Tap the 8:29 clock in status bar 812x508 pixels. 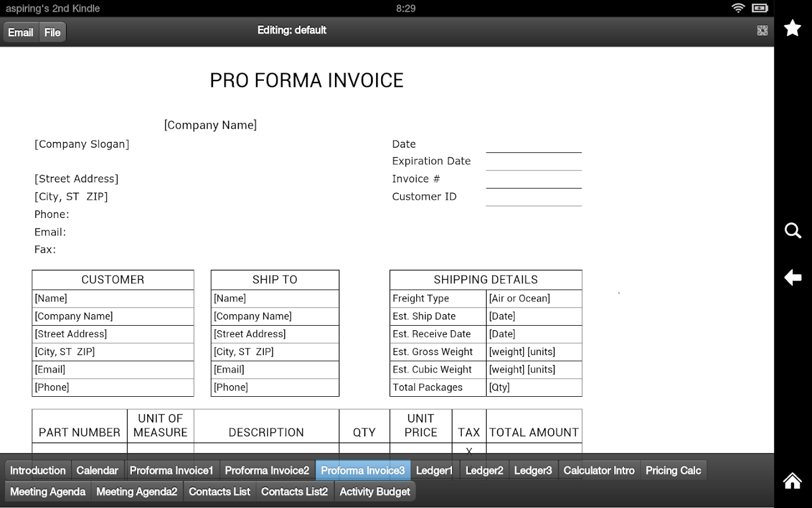[x=406, y=8]
